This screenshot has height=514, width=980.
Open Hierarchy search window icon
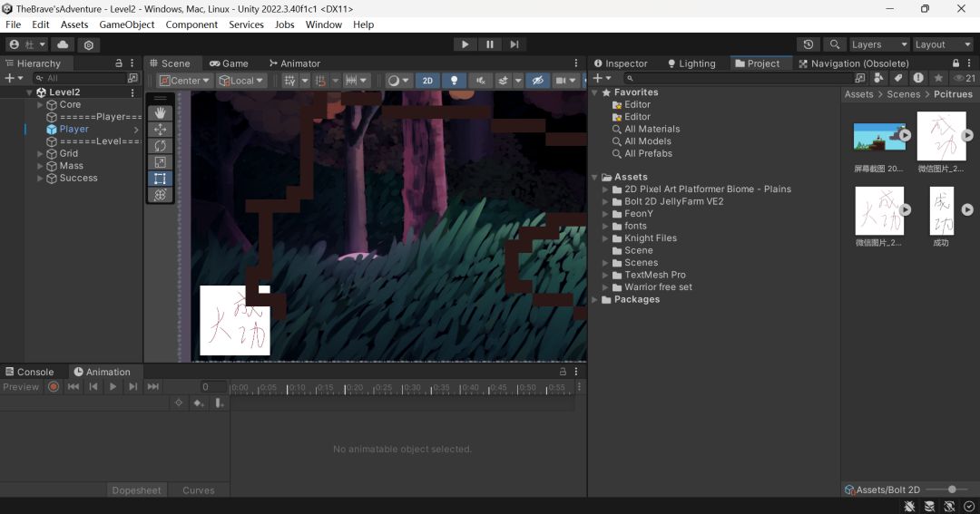pyautogui.click(x=132, y=78)
